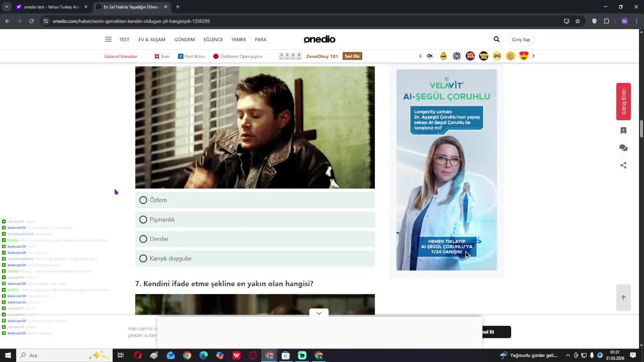Click the heart-eyes emoji icon
Image resolution: width=644 pixels, height=362 pixels.
click(524, 56)
